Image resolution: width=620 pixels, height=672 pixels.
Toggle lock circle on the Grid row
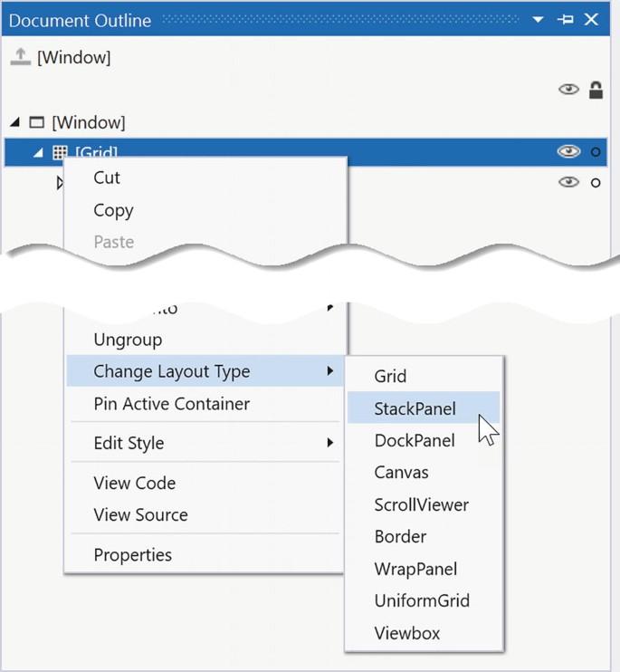pyautogui.click(x=596, y=152)
